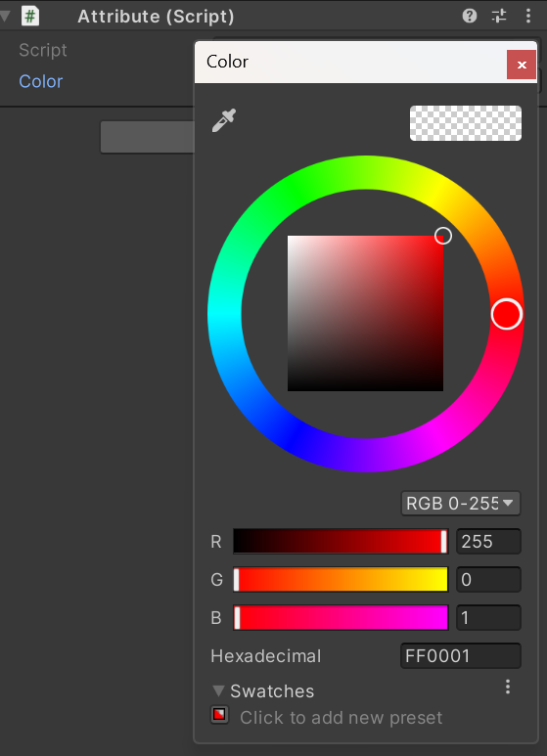
Task: Open the Attribute component help reference
Action: click(x=470, y=16)
